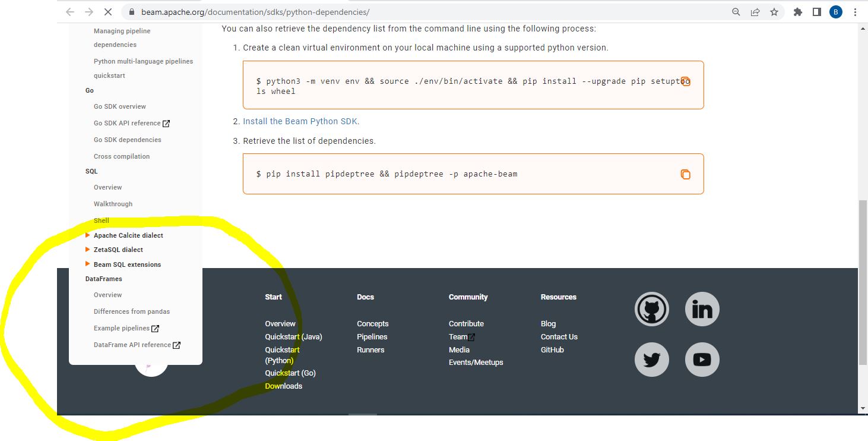
Task: Click the Go section heading in sidebar
Action: point(90,90)
